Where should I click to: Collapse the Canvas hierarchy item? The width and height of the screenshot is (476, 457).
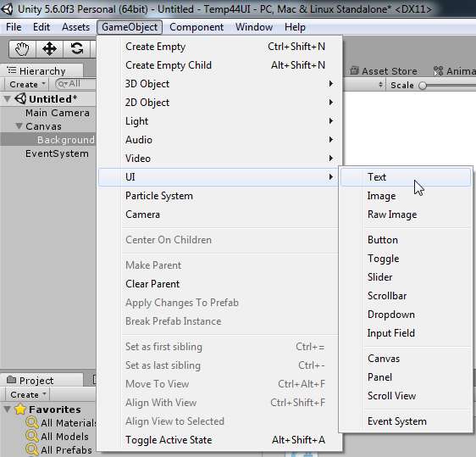[19, 125]
